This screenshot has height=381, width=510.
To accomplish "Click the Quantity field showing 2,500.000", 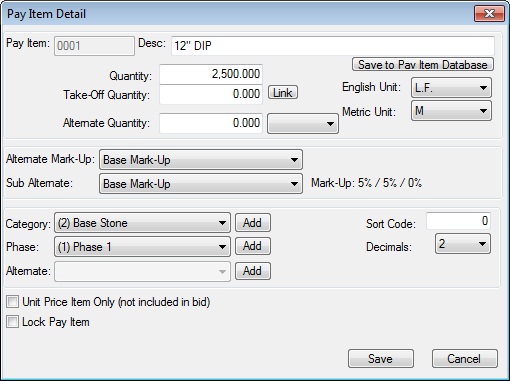I will [211, 74].
